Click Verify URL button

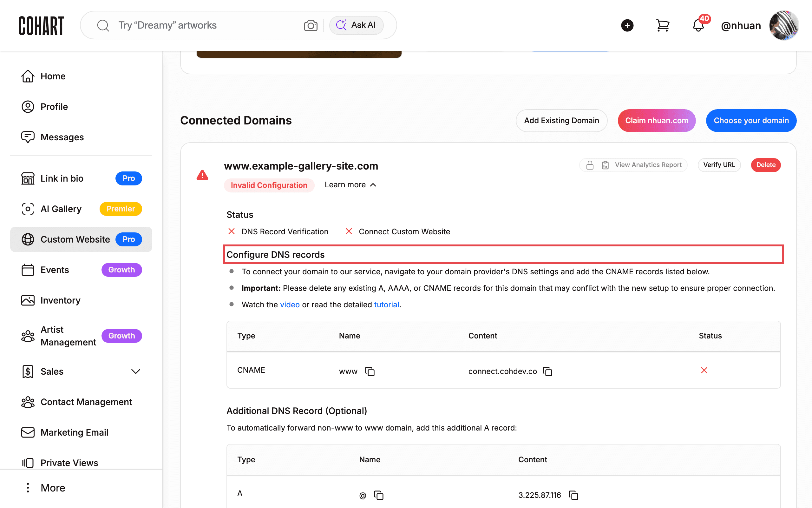[719, 165]
